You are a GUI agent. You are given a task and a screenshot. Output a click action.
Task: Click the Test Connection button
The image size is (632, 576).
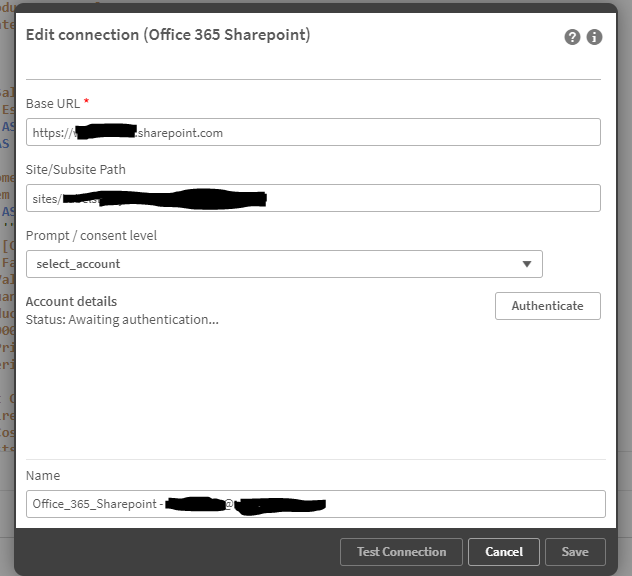point(401,552)
